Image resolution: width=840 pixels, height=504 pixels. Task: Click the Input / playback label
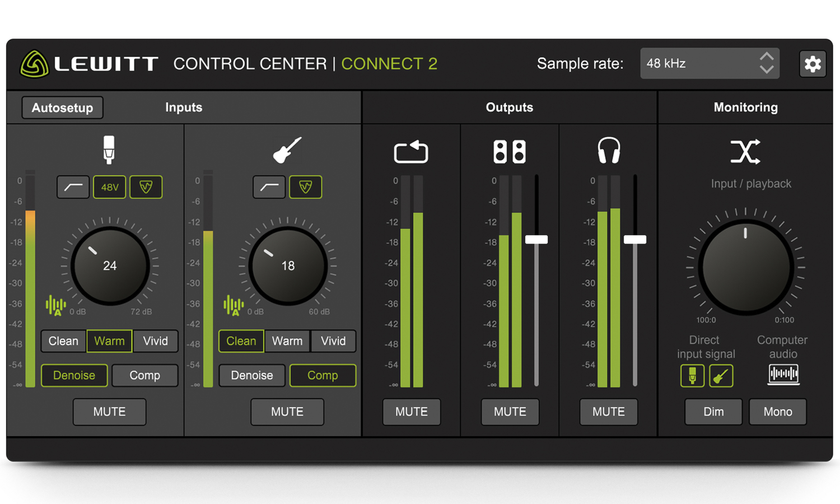click(751, 184)
